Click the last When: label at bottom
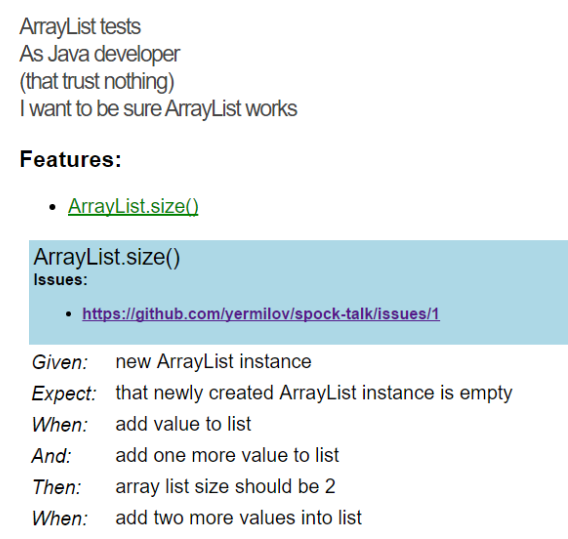The height and width of the screenshot is (539, 568). [60, 518]
